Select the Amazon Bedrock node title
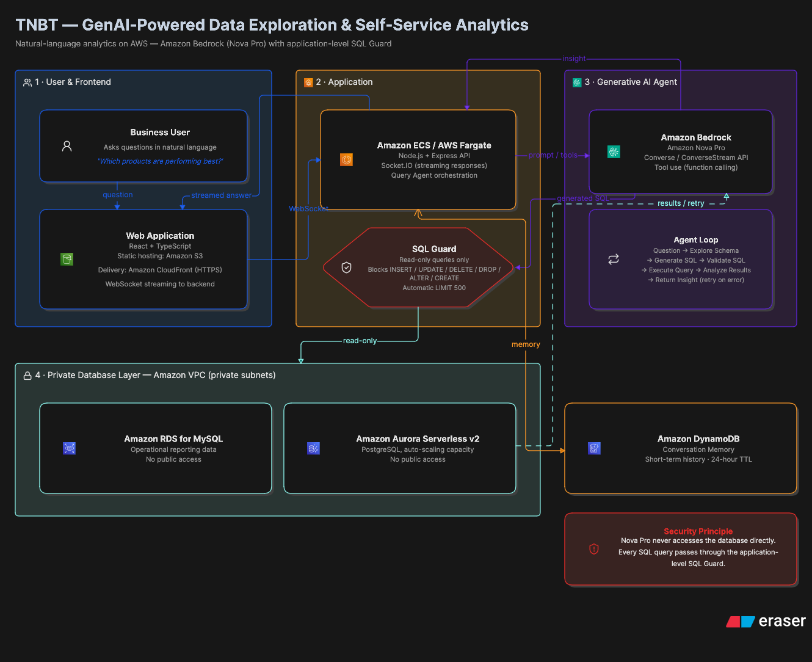Viewport: 812px width, 662px height. click(696, 137)
